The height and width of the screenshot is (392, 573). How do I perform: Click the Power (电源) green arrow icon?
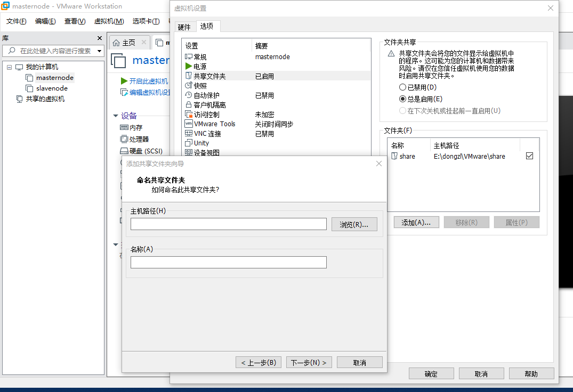tap(189, 66)
